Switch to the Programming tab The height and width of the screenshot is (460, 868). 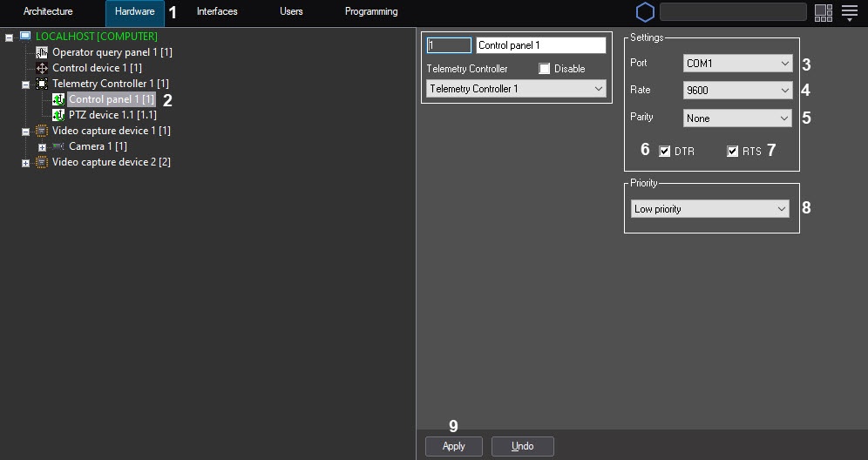coord(371,12)
